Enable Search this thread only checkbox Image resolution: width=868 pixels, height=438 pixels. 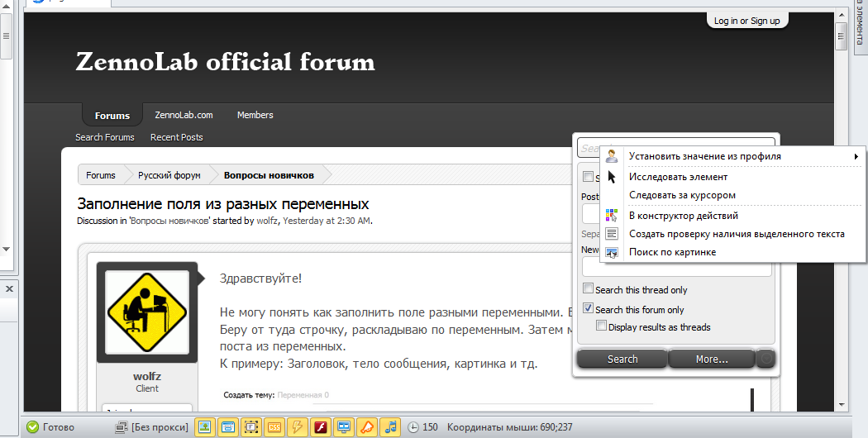(x=588, y=288)
